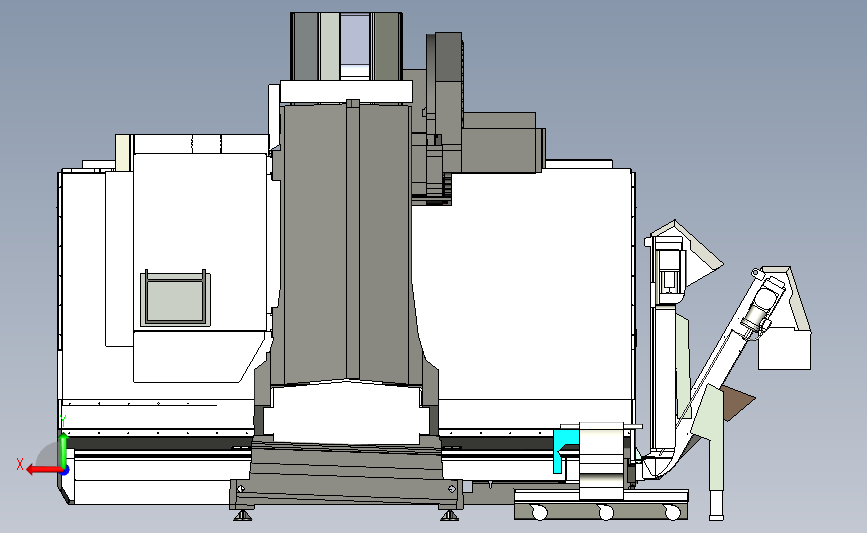Select the brown chute flap on the conveyor
The width and height of the screenshot is (867, 533).
click(x=737, y=403)
